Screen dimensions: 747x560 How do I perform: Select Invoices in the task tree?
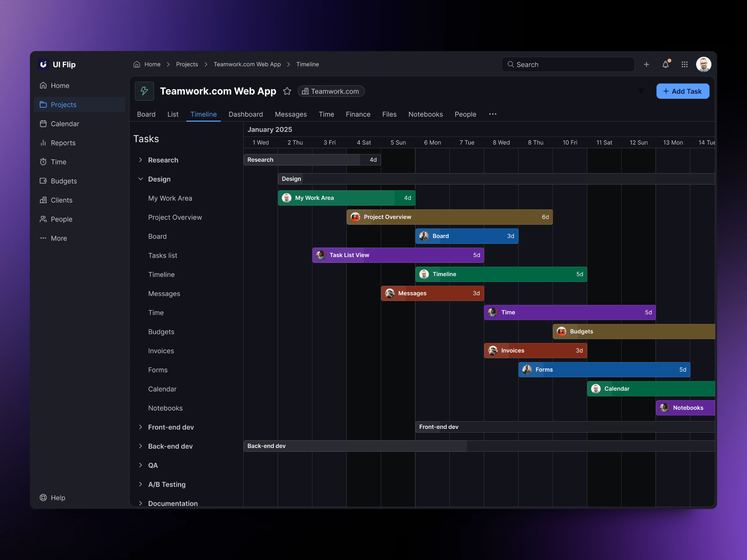tap(161, 351)
